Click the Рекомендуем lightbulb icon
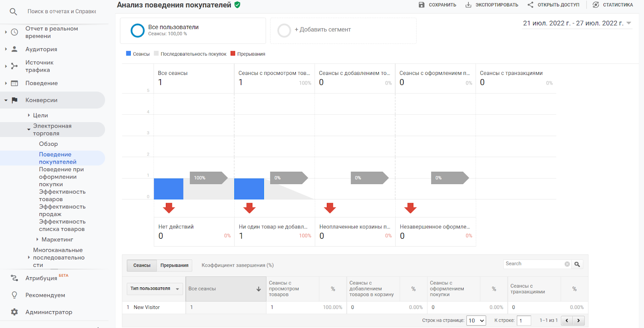The height and width of the screenshot is (328, 644). (14, 295)
